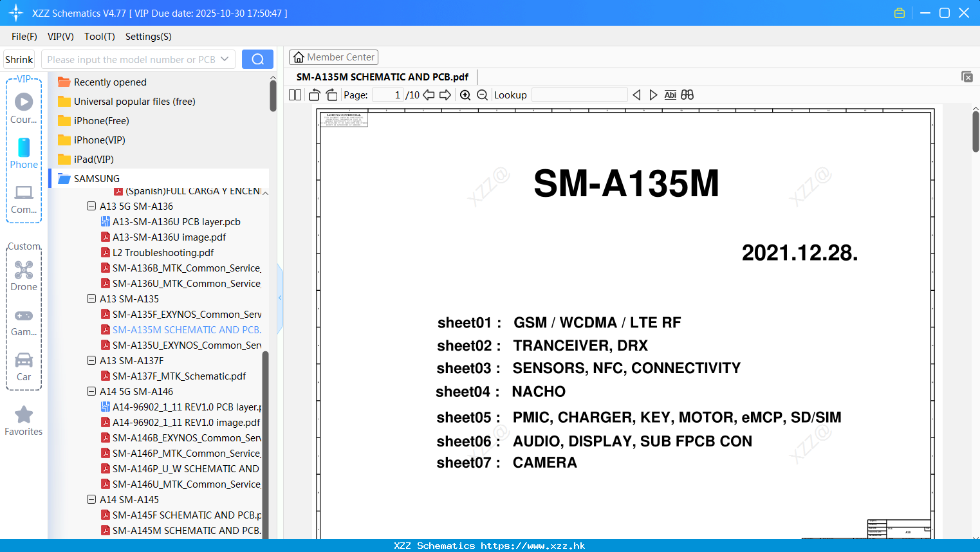Click the Shrink button
This screenshot has width=980, height=552.
19,59
